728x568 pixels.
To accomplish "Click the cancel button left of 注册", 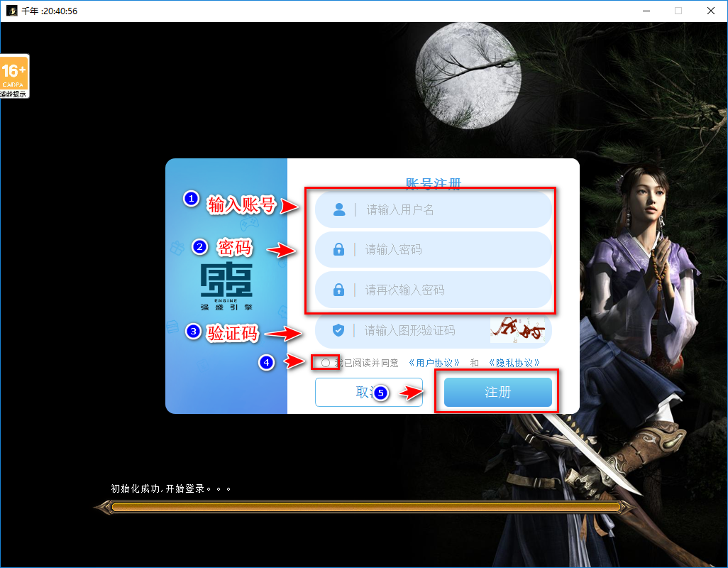I will [x=369, y=393].
